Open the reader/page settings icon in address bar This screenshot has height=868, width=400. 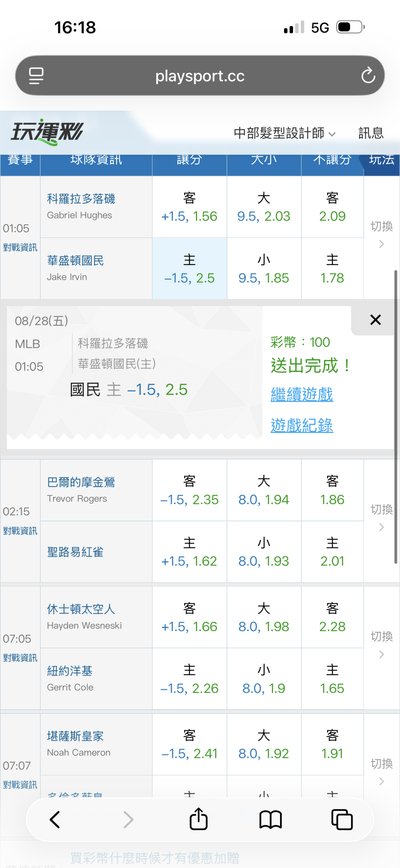(x=36, y=76)
